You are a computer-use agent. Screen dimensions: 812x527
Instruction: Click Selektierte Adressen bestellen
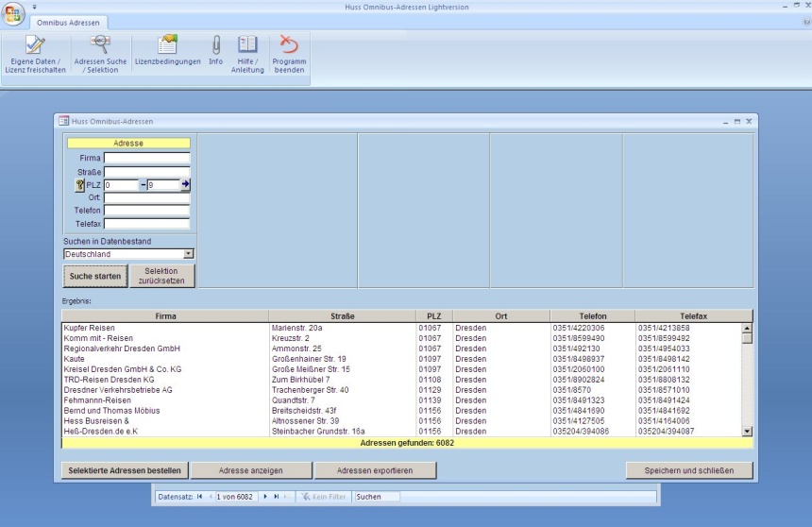point(125,470)
